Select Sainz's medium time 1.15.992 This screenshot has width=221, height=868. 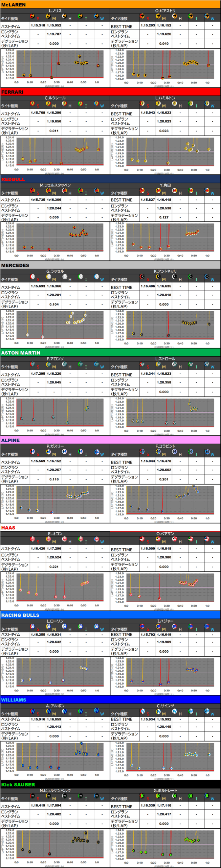click(164, 719)
